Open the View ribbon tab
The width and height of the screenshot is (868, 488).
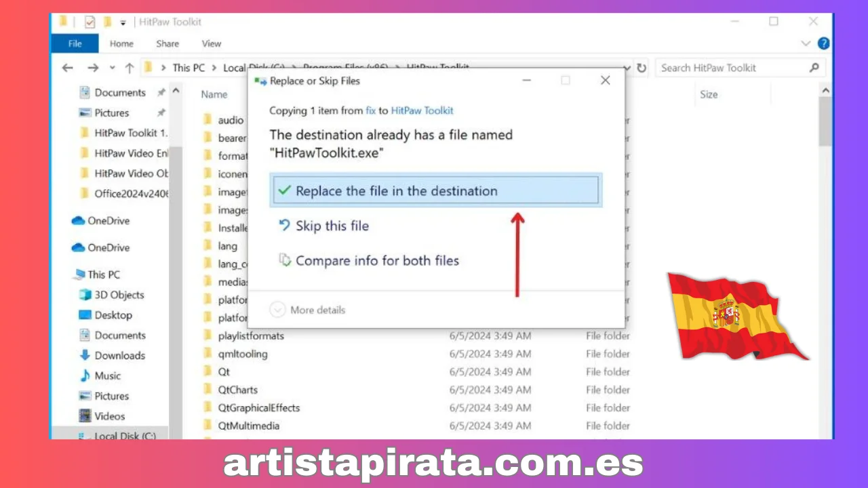coord(212,43)
